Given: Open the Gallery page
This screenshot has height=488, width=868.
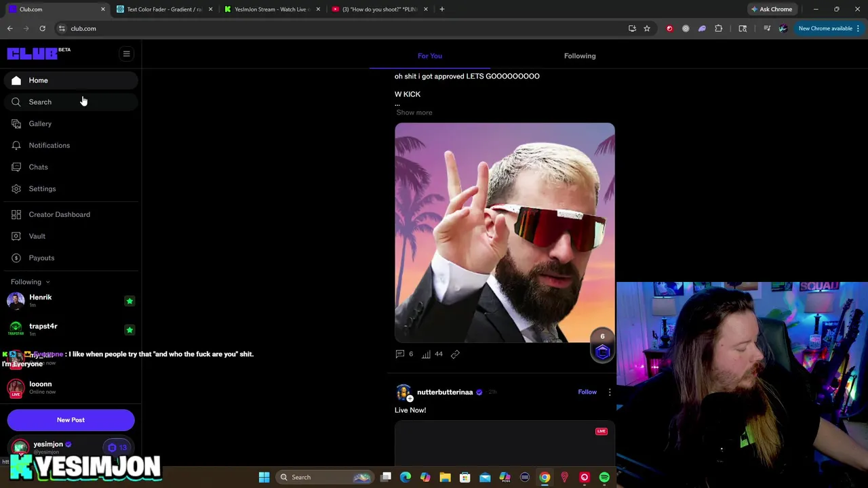Looking at the screenshot, I should (71, 123).
